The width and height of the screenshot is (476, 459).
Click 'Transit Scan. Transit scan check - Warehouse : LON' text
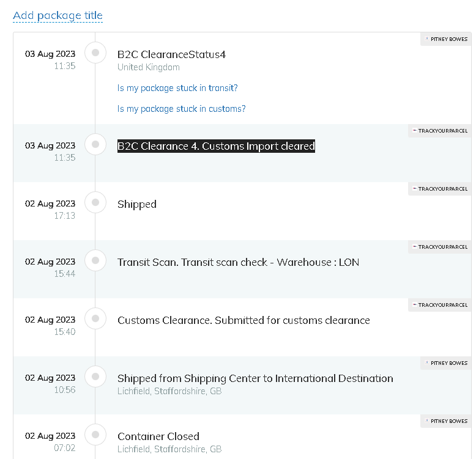coord(238,262)
